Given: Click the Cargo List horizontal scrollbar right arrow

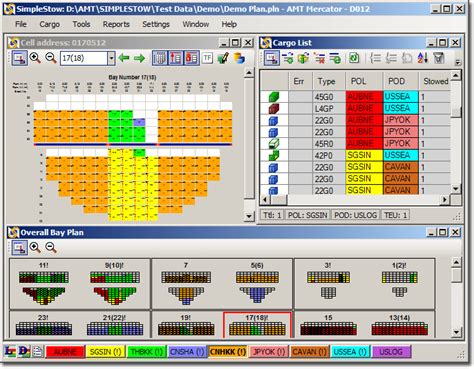Looking at the screenshot, I should click(x=445, y=200).
